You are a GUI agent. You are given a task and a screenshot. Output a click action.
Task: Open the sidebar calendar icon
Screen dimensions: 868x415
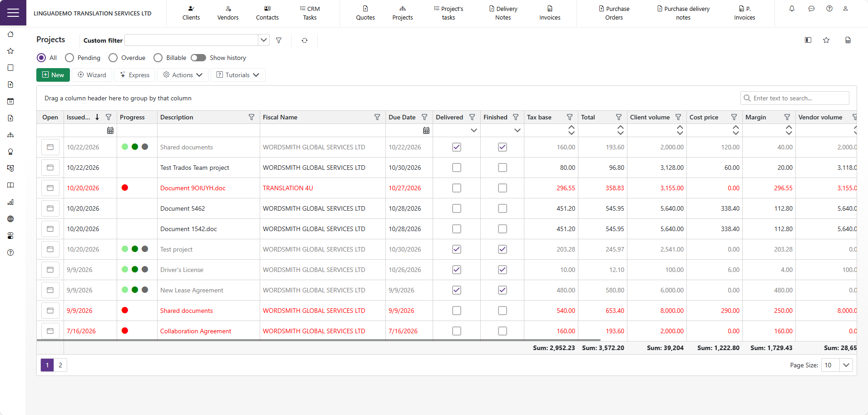(x=10, y=101)
